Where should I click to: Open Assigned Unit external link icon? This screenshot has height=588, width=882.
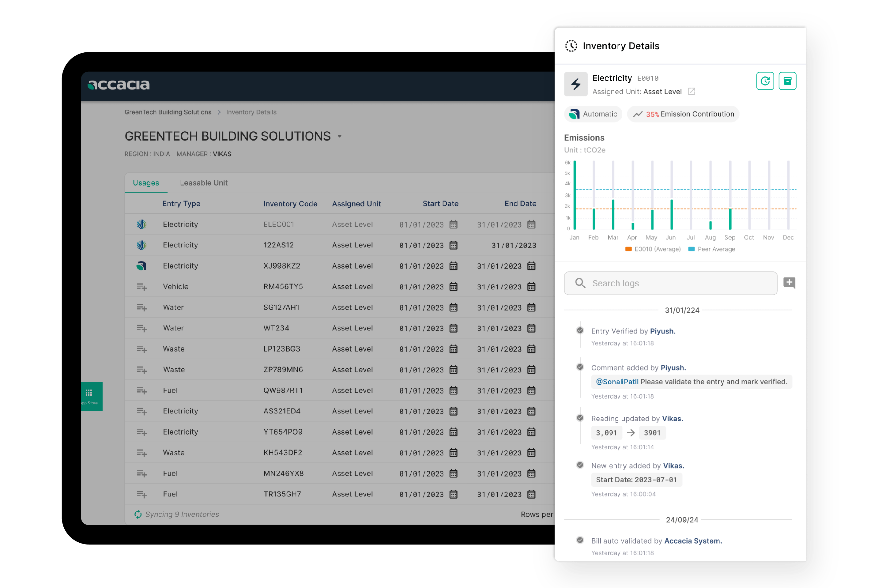coord(692,92)
